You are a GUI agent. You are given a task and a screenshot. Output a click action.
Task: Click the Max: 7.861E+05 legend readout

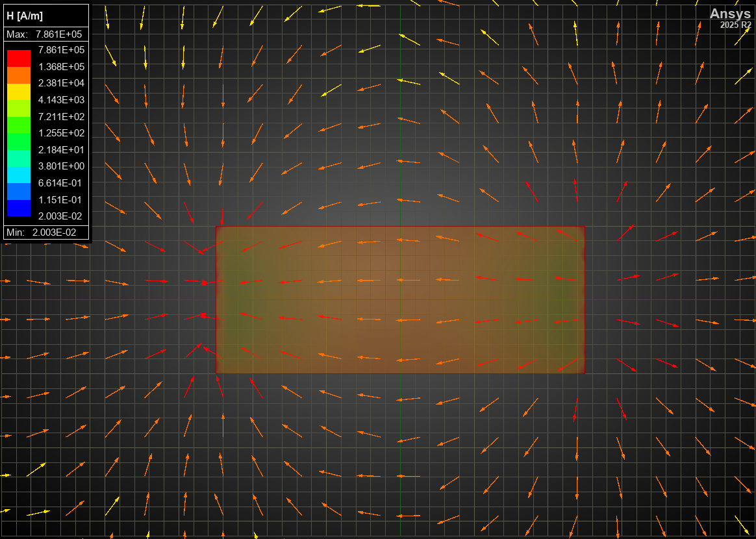[44, 34]
